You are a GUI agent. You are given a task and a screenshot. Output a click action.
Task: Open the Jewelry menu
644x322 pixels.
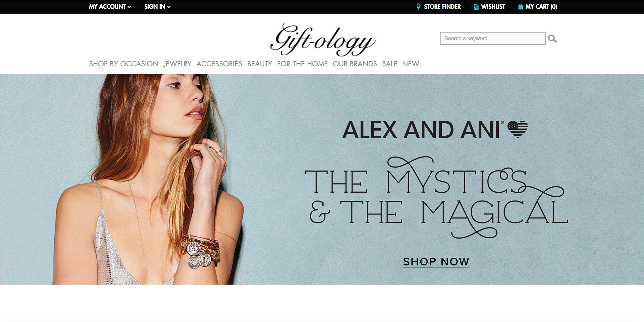(177, 64)
